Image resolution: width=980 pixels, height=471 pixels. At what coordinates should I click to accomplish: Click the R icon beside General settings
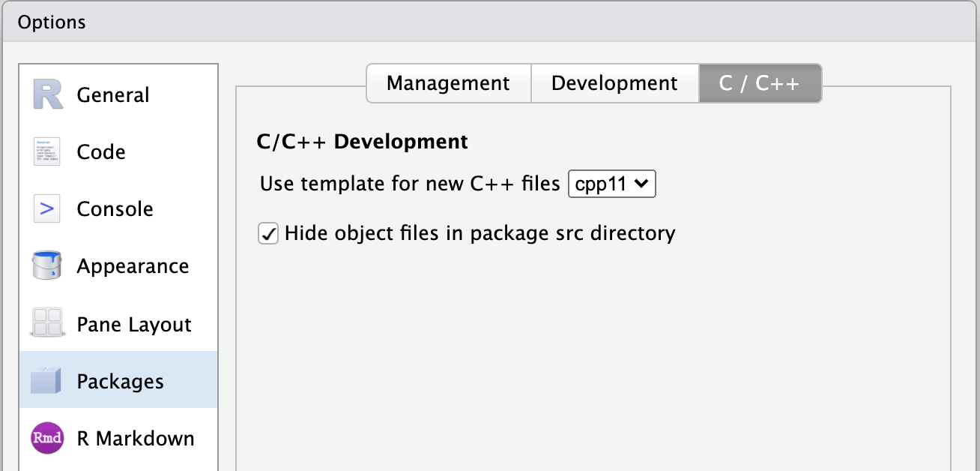click(x=46, y=94)
